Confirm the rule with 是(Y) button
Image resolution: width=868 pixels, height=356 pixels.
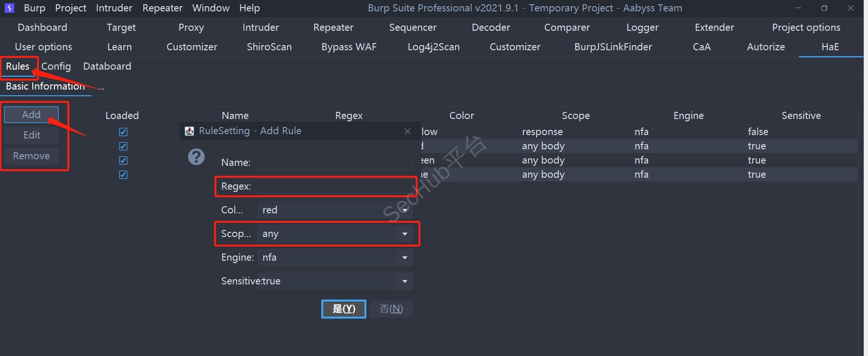[x=344, y=309]
